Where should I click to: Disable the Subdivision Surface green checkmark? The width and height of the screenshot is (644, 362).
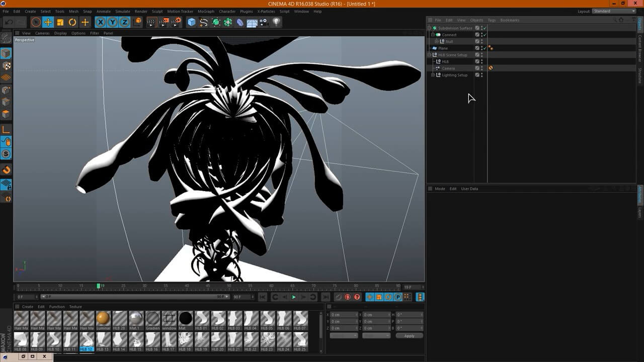coord(485,28)
